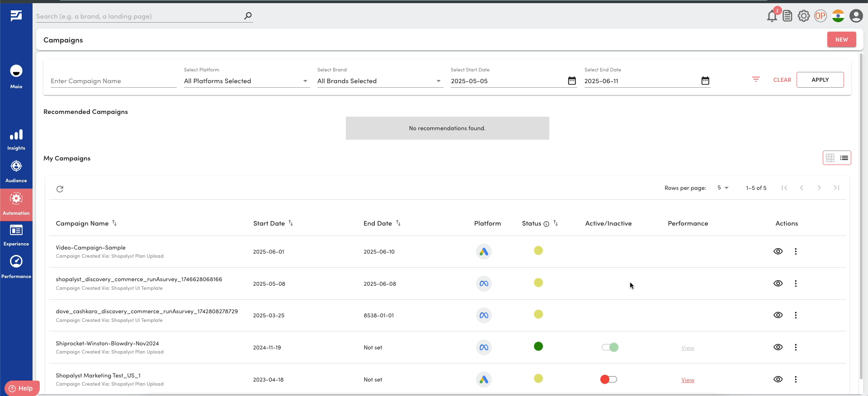868x396 pixels.
Task: Toggle Shiprocket-Winston-Blowdry campaign active switch
Action: click(610, 347)
